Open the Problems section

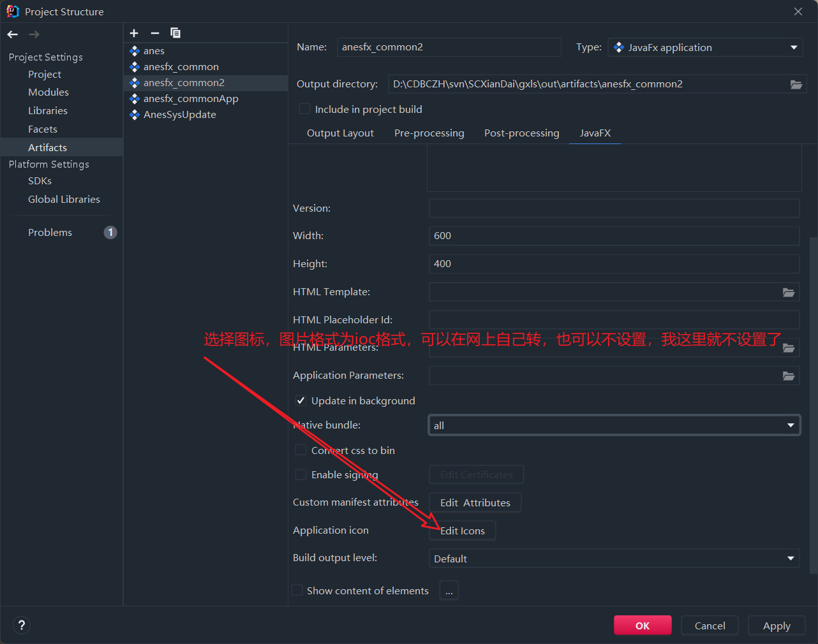pos(50,232)
